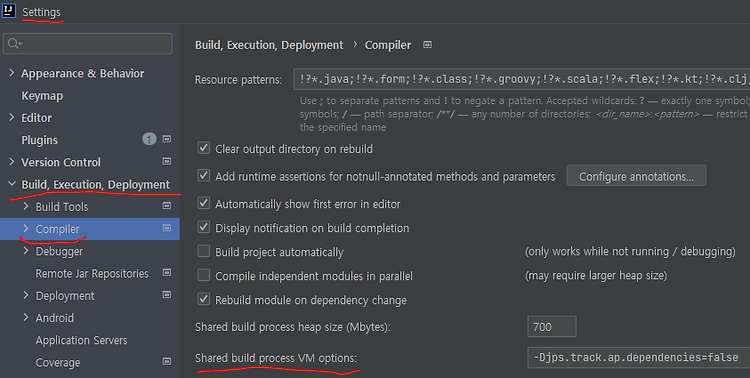Screen dimensions: 750x378
Task: Collapse Build, Execution, Deployment section
Action: coord(12,184)
